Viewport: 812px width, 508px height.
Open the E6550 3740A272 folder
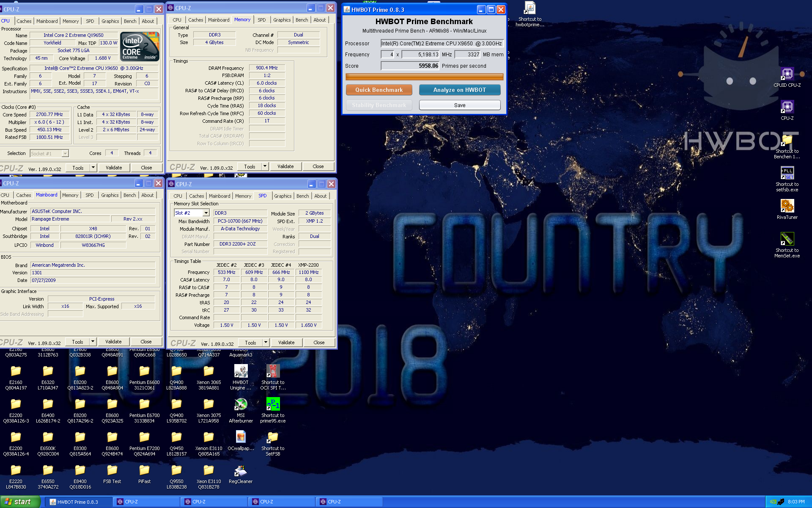click(48, 477)
